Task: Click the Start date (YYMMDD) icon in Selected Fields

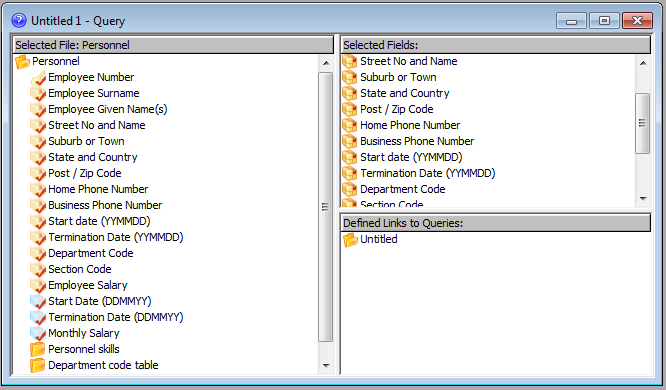Action: point(350,158)
